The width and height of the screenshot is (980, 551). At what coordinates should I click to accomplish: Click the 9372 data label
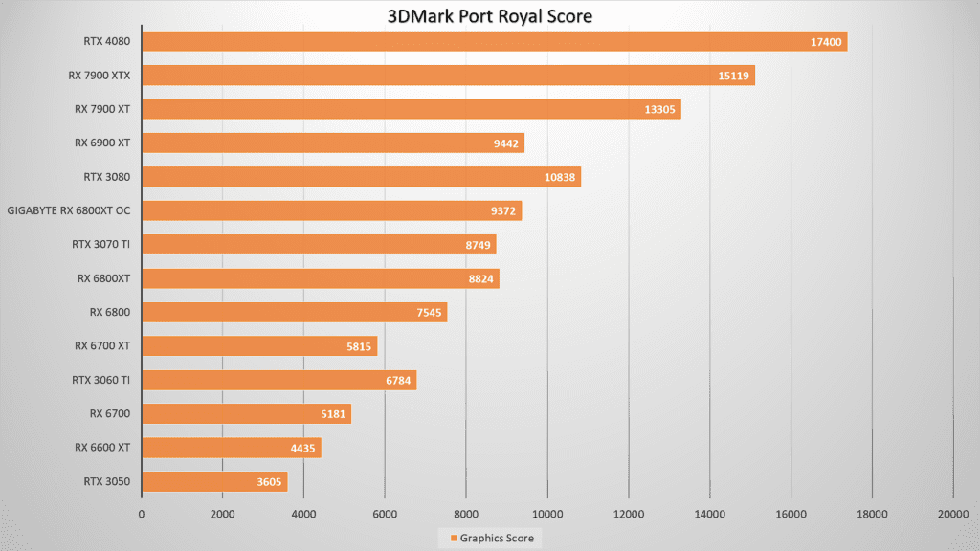point(503,211)
